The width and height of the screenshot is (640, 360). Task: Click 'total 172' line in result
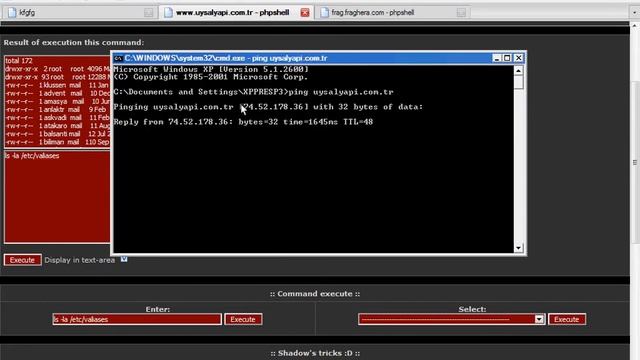click(x=19, y=60)
